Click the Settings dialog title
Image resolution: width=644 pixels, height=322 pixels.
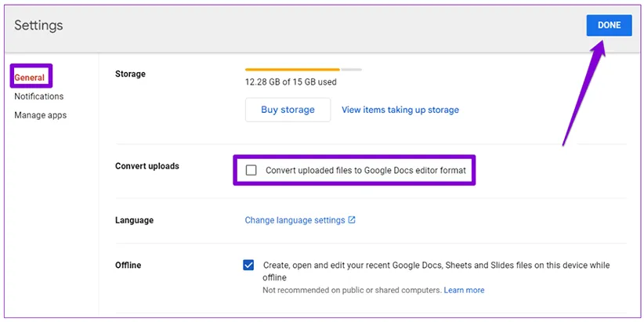[38, 25]
